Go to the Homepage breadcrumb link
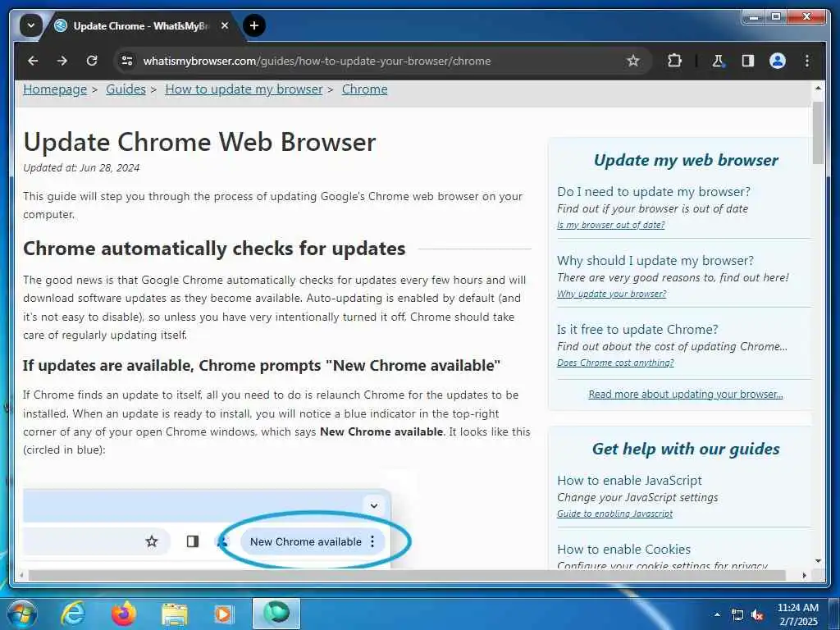840x630 pixels. pos(55,89)
